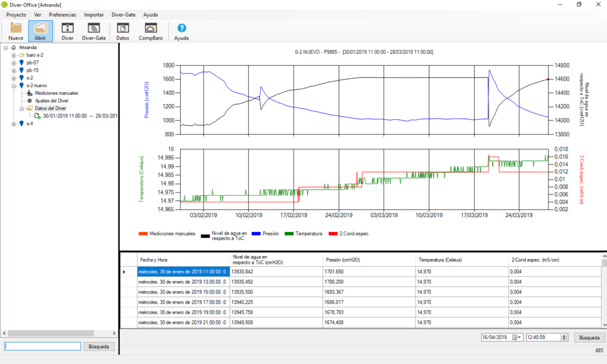Click the data file icon for 30/01/2019
Image resolution: width=607 pixels, height=364 pixels.
click(x=37, y=116)
